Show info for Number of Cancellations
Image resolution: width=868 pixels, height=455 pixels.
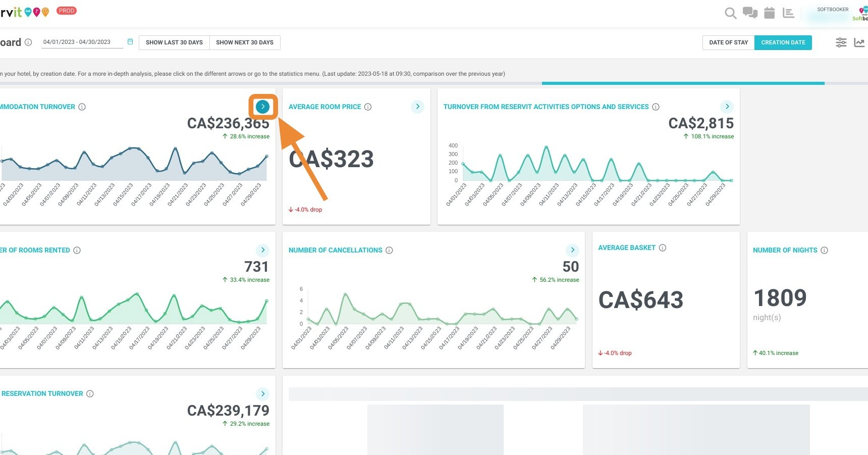pyautogui.click(x=389, y=250)
